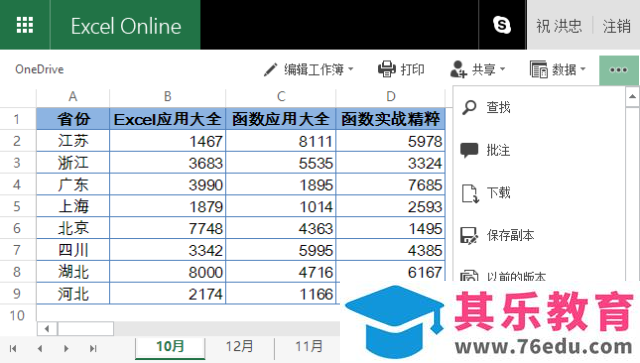The height and width of the screenshot is (363, 640).
Task: Click the 编辑工作簿 button label
Action: [x=314, y=69]
